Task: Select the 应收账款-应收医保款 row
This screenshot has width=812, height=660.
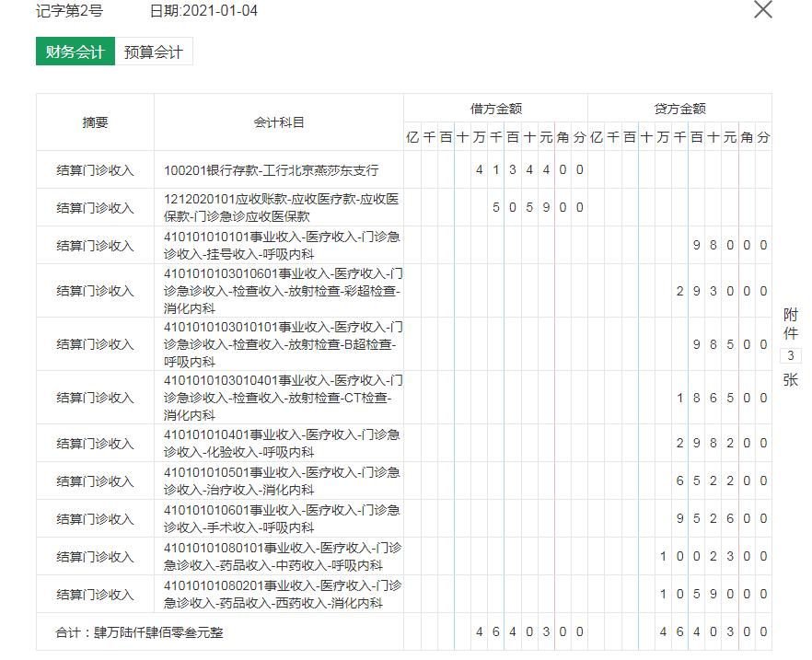Action: 276,207
